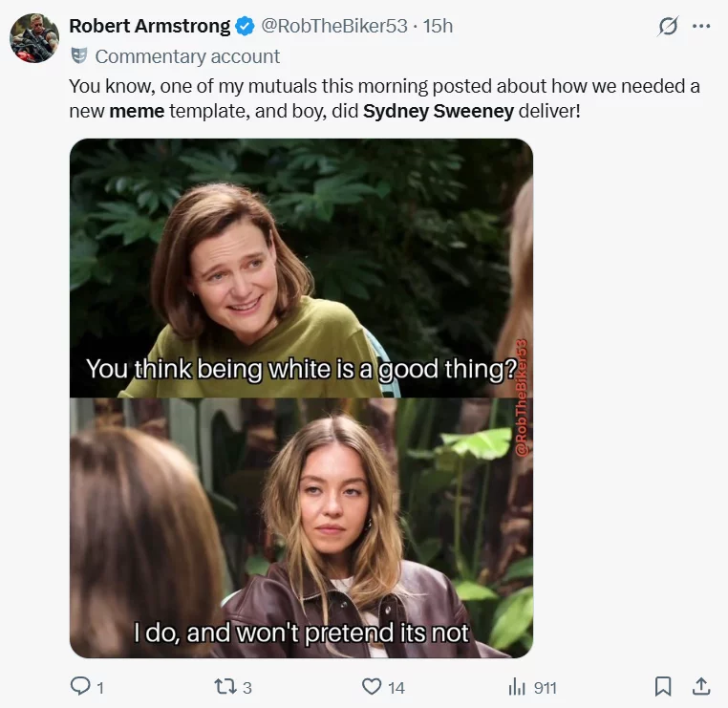Click the bold word meme
The image size is (728, 708).
tap(137, 111)
